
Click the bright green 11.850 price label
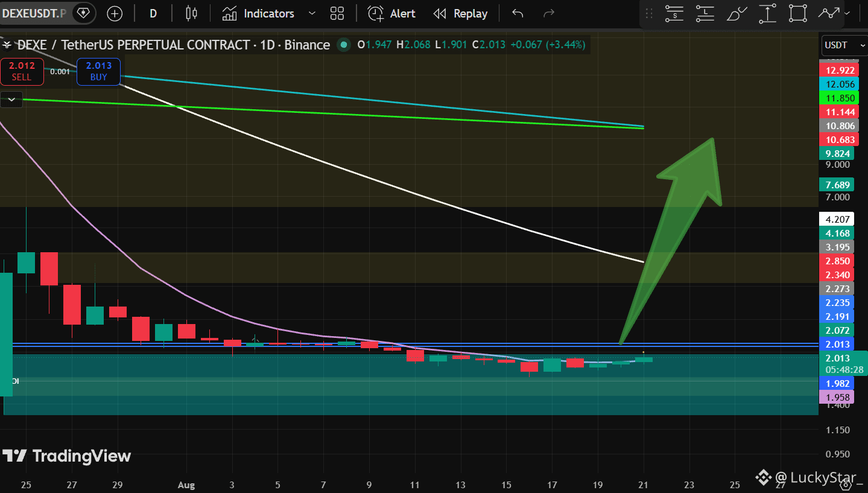tap(840, 98)
